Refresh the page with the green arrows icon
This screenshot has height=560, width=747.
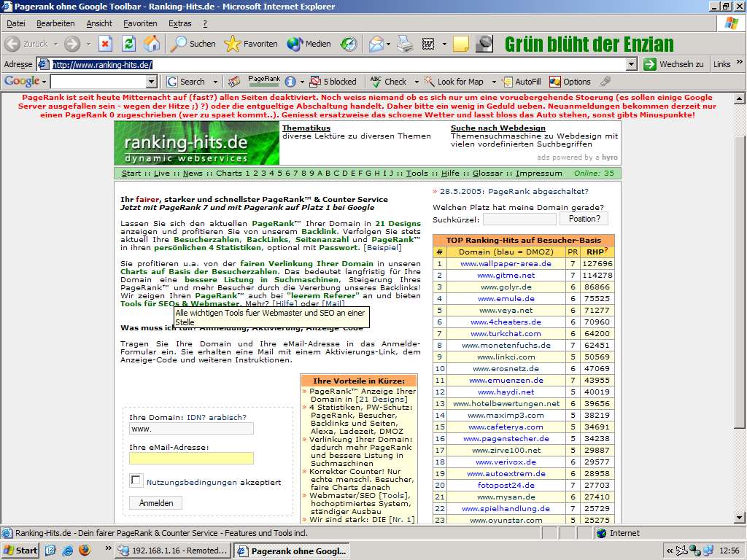click(x=128, y=44)
